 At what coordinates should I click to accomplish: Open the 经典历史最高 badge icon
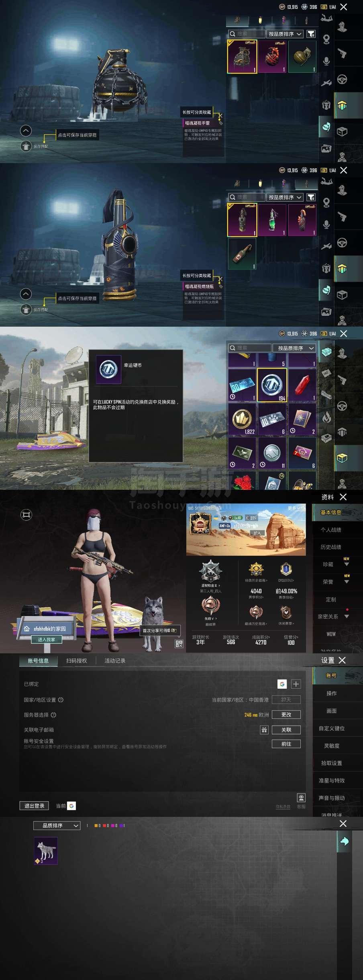tap(256, 570)
